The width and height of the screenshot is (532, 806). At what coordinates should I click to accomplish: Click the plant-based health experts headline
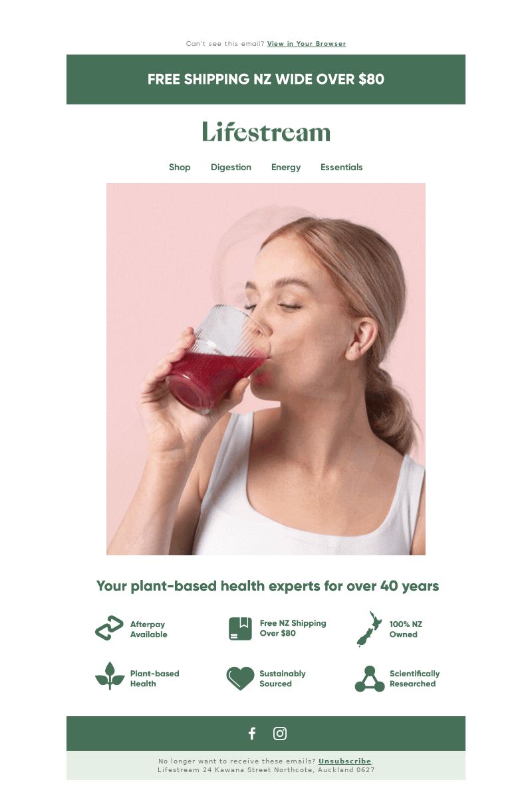(x=267, y=587)
